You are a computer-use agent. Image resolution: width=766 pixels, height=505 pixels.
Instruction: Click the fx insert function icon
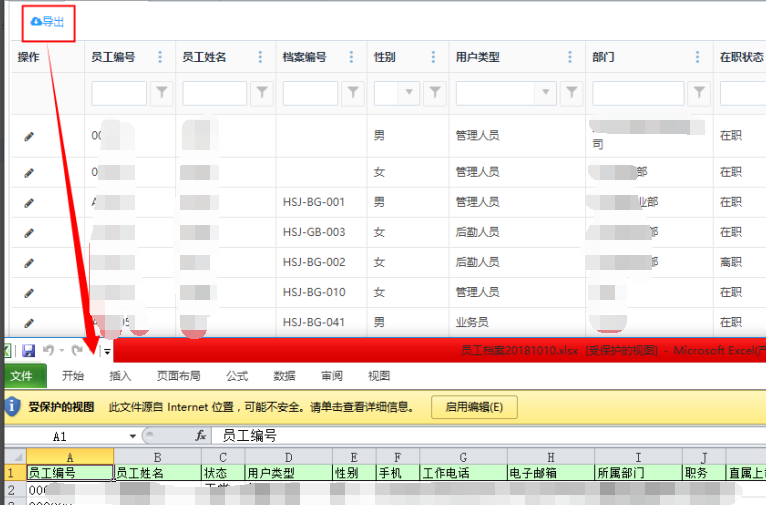coord(200,436)
